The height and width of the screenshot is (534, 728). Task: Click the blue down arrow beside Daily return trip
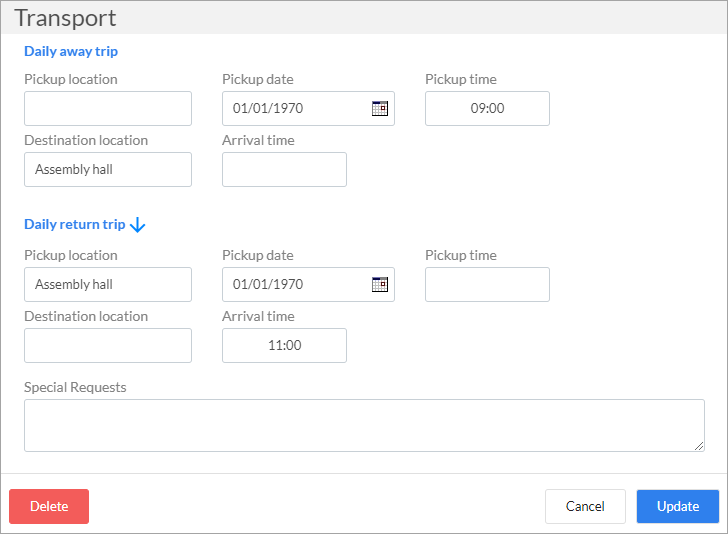coord(137,225)
